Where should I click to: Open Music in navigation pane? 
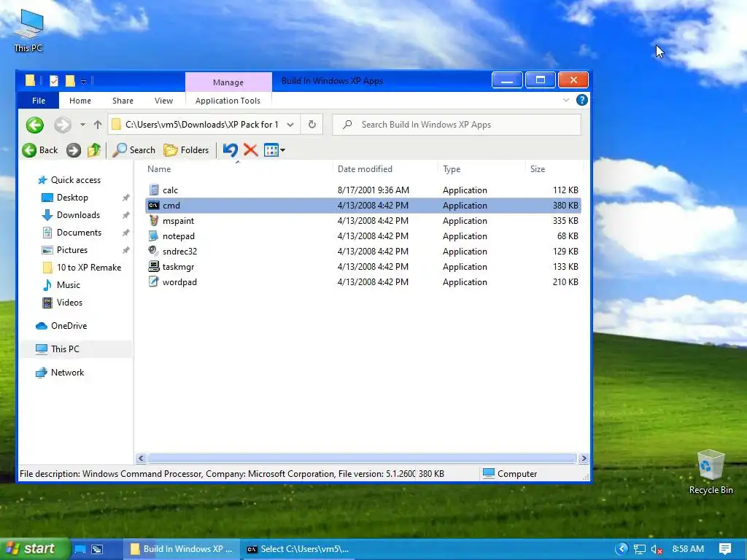(61, 285)
